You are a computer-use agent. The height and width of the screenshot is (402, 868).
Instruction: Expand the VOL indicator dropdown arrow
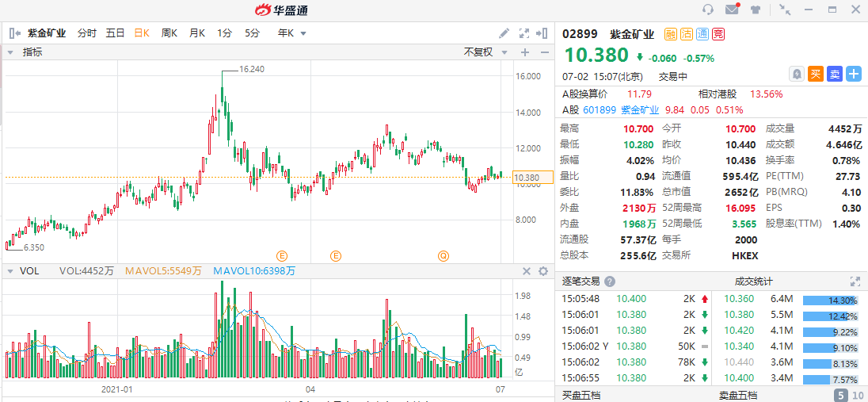(10, 271)
